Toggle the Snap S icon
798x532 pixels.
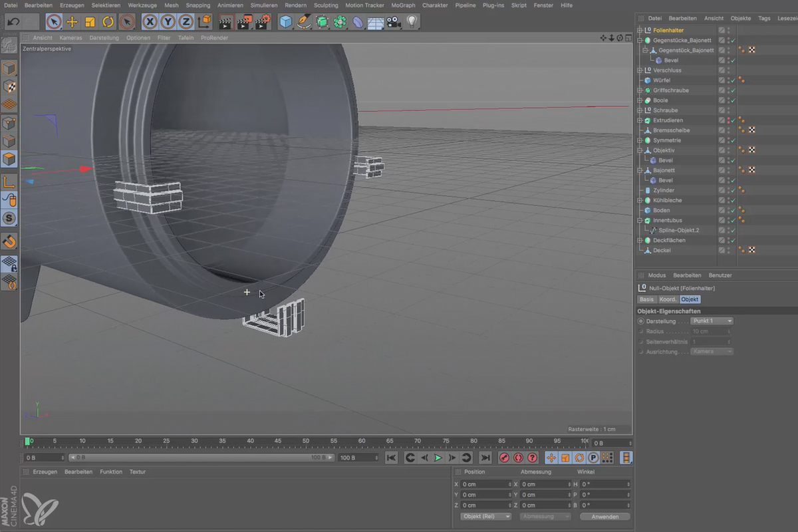point(9,217)
